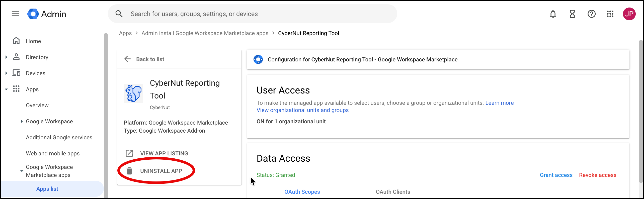Viewport: 644px width, 199px height.
Task: Click the Devices icon in sidebar
Action: click(x=16, y=73)
